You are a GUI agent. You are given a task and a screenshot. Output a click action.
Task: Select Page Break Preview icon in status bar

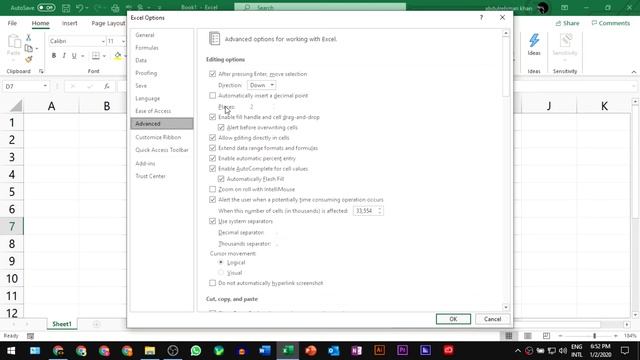point(546,336)
